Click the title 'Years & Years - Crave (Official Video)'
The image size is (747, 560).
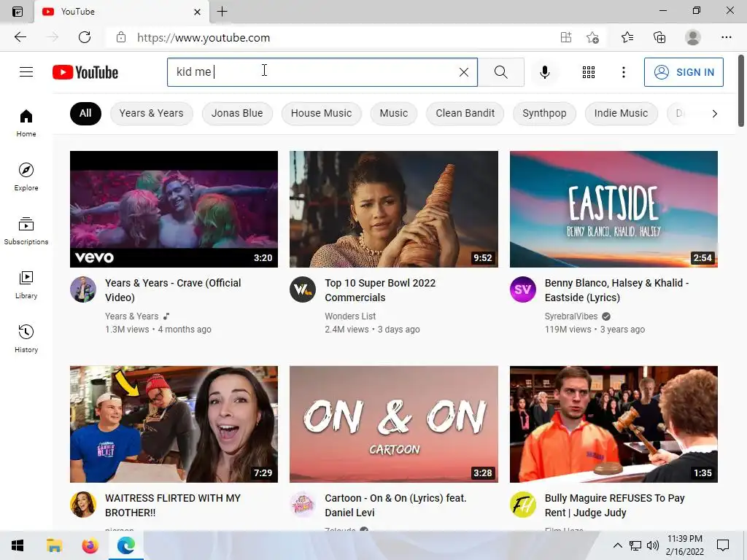tap(173, 290)
